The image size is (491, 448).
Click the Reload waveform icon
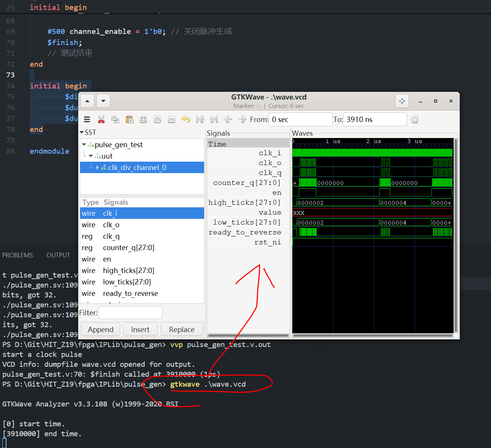coord(415,119)
